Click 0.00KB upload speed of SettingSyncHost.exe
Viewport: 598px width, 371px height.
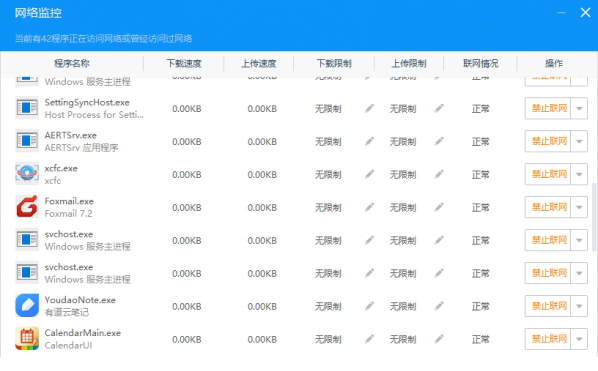[x=262, y=109]
